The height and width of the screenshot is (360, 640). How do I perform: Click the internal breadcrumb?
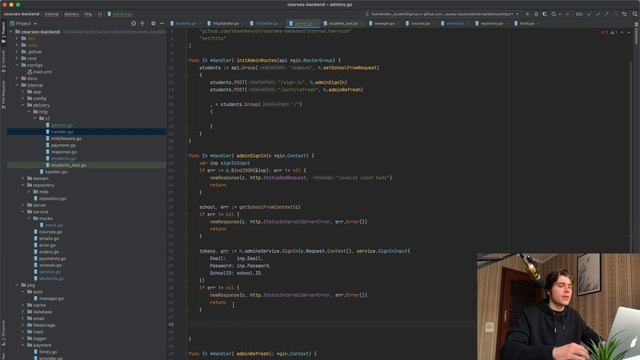[51, 14]
